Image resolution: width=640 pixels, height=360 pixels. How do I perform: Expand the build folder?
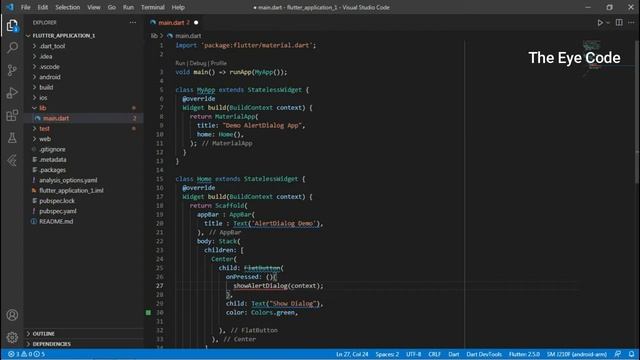click(x=46, y=87)
